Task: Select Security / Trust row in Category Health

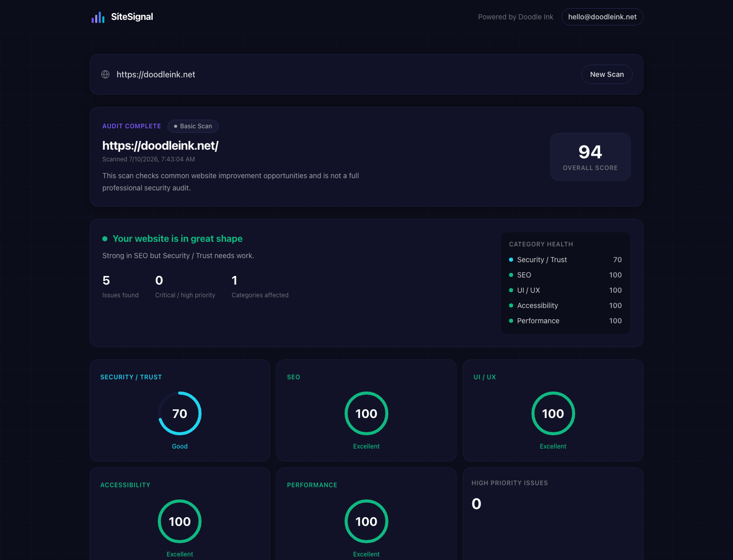Action: click(x=566, y=260)
